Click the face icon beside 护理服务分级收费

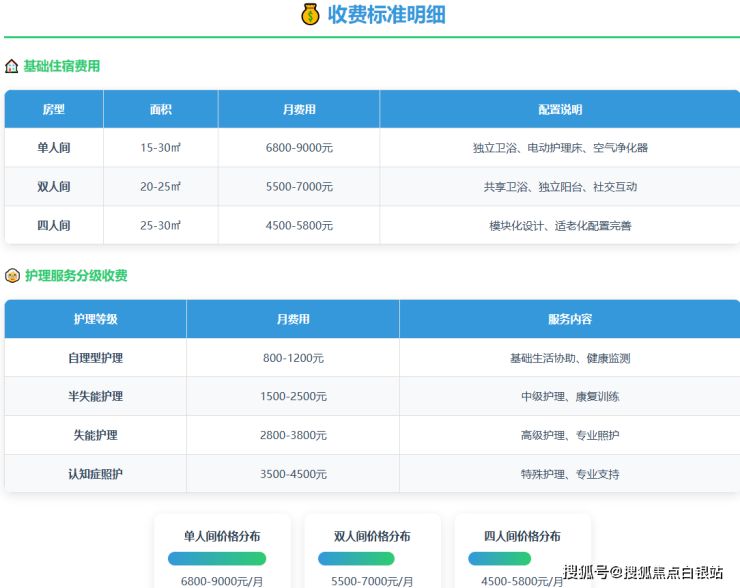(12, 276)
